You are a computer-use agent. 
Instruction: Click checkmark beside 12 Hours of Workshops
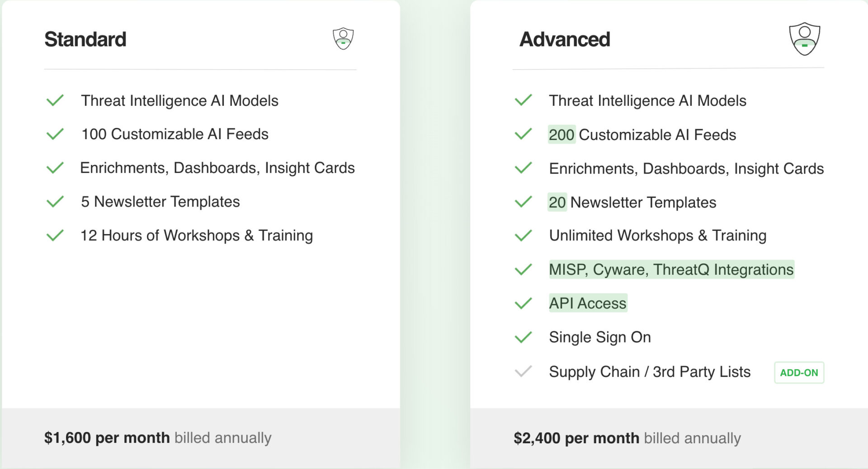coord(55,235)
